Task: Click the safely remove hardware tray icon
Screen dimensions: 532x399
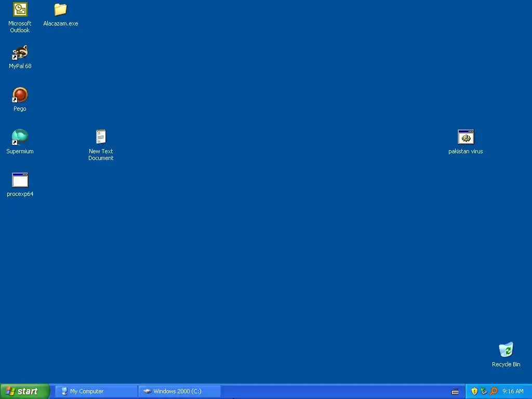Action: click(x=484, y=391)
